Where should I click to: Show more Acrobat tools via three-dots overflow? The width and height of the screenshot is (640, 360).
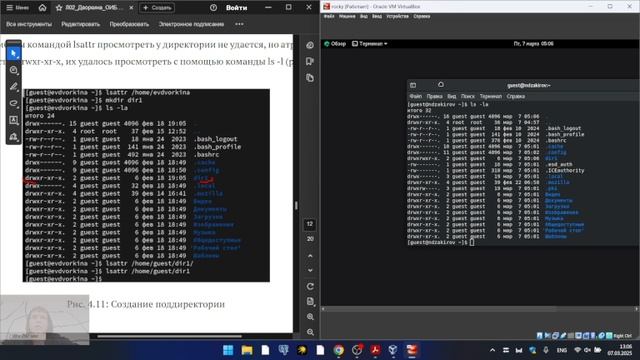point(239,24)
